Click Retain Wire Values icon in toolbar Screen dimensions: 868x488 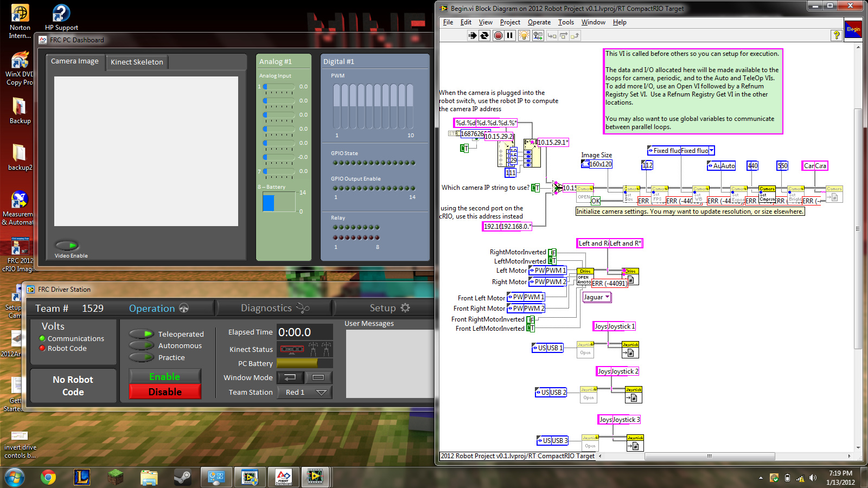tap(538, 36)
